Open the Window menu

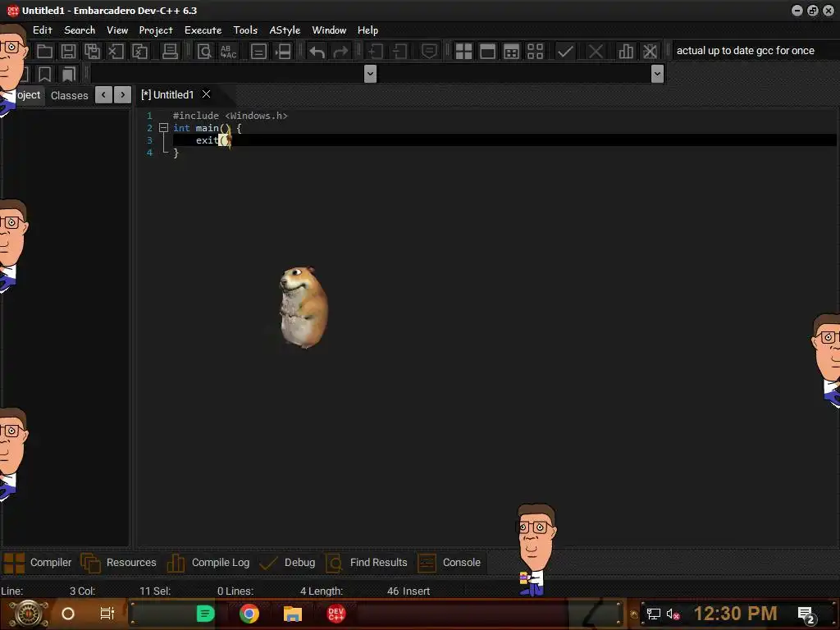(x=329, y=30)
